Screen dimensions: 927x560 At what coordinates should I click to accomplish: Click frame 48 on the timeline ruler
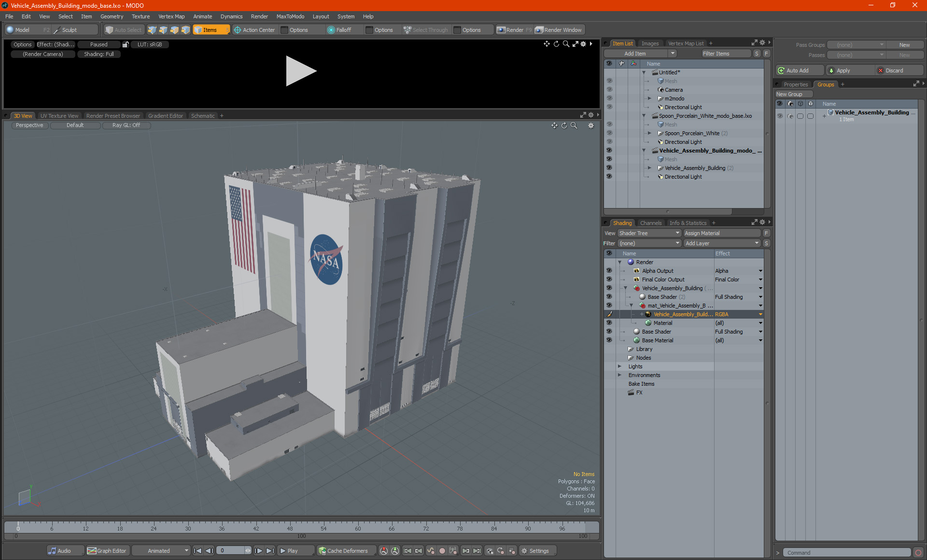click(290, 527)
